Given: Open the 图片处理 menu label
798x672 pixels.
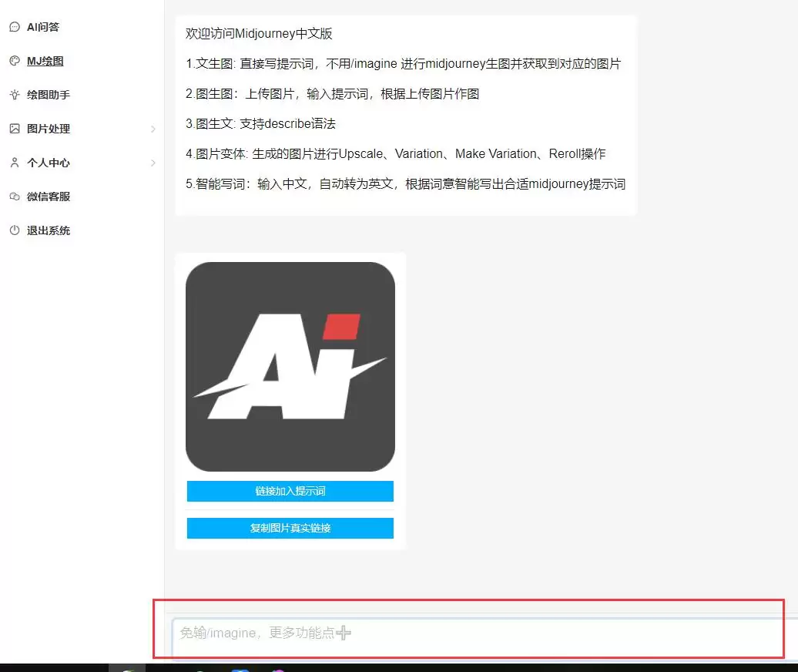Looking at the screenshot, I should point(49,129).
